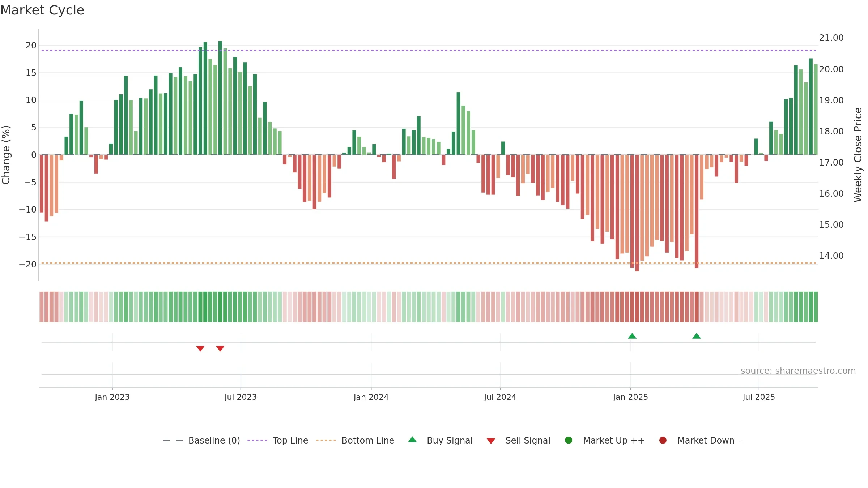Viewport: 868px width, 488px height.
Task: Select the second buy signal marker in spring 2025
Action: tap(697, 336)
